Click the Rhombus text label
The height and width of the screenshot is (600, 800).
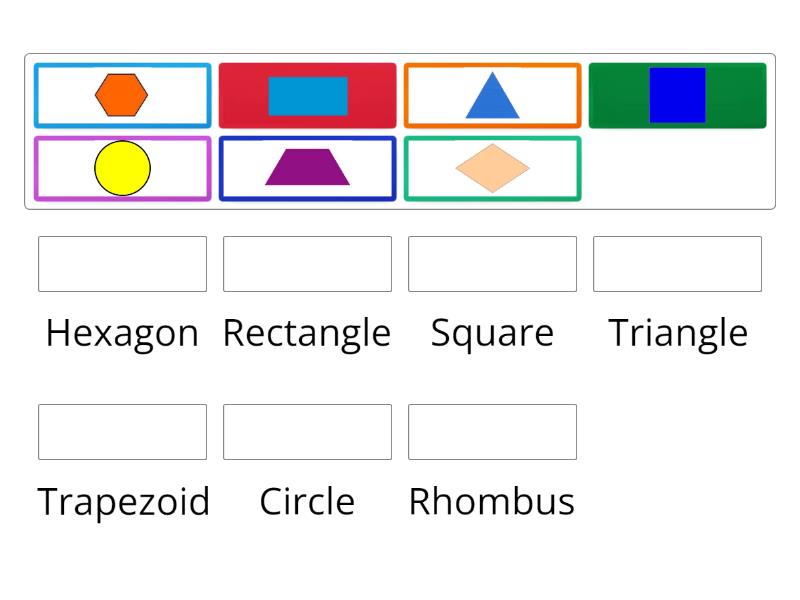492,501
